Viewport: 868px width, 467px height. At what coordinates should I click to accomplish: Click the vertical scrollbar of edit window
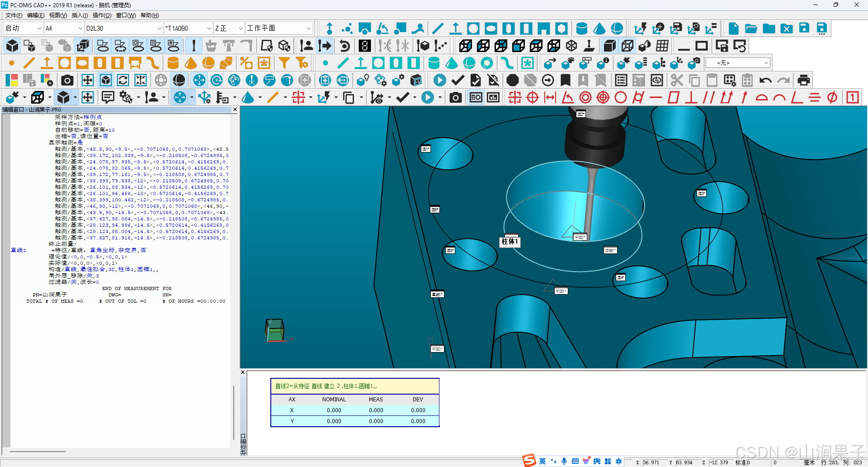pyautogui.click(x=234, y=412)
